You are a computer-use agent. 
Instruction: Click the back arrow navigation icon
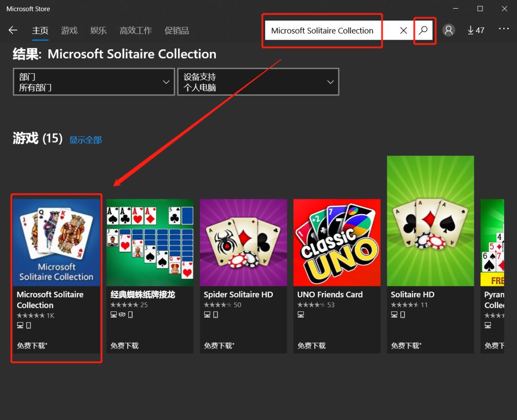pyautogui.click(x=12, y=30)
